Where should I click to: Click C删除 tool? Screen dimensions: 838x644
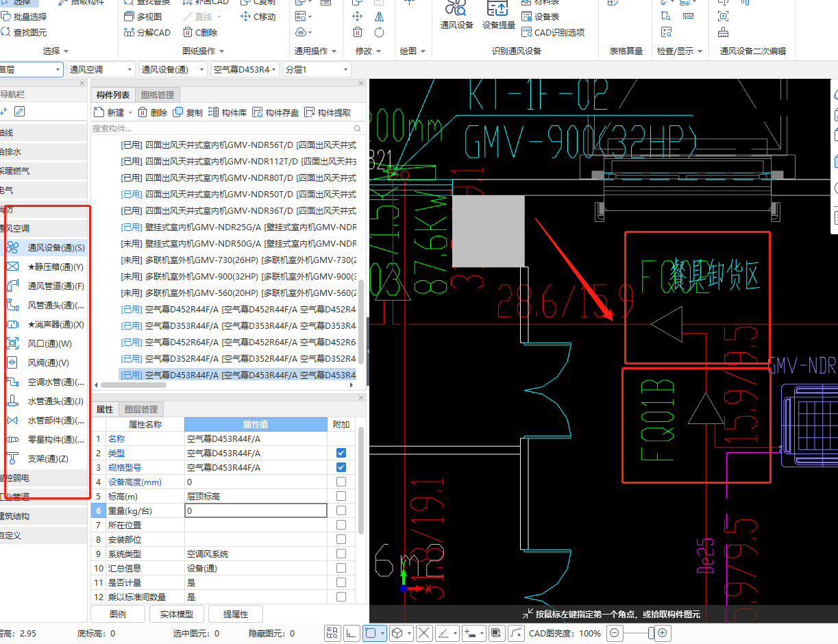[x=200, y=32]
